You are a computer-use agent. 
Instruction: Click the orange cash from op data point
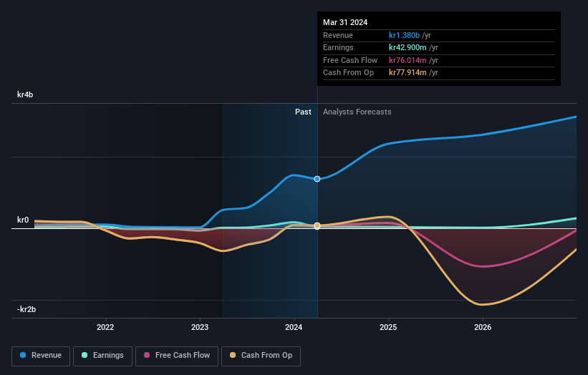pos(317,225)
